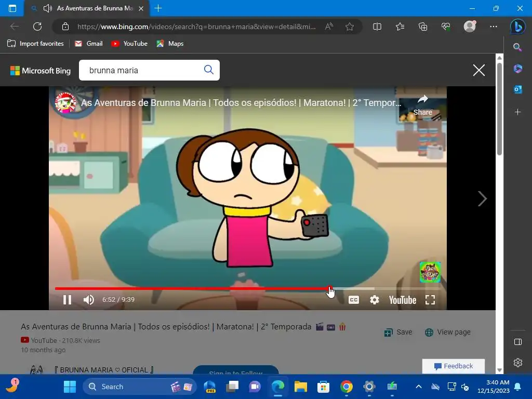This screenshot has height=399, width=532.
Task: Save the video to collection
Action: [x=398, y=332]
